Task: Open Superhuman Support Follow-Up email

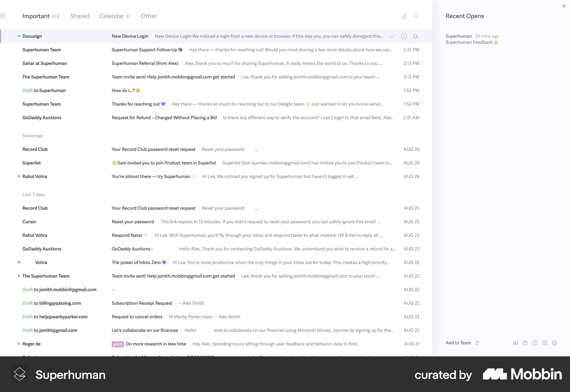Action: [x=217, y=50]
